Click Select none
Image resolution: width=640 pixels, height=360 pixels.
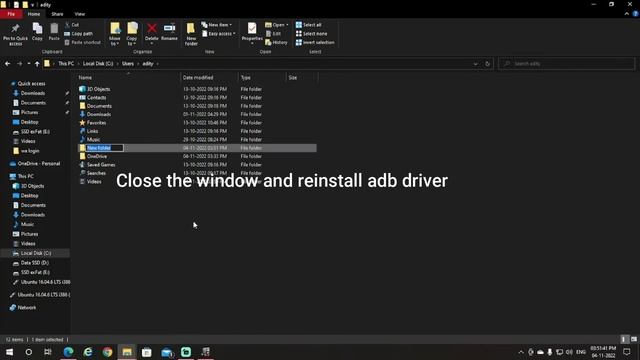(x=311, y=33)
